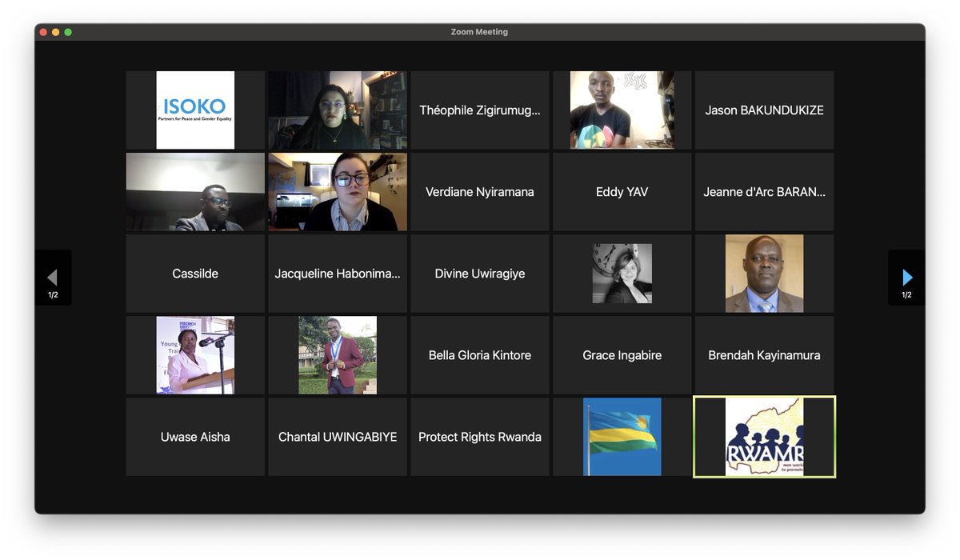This screenshot has height=560, width=960.
Task: Go to the next page of participants
Action: coord(906,278)
